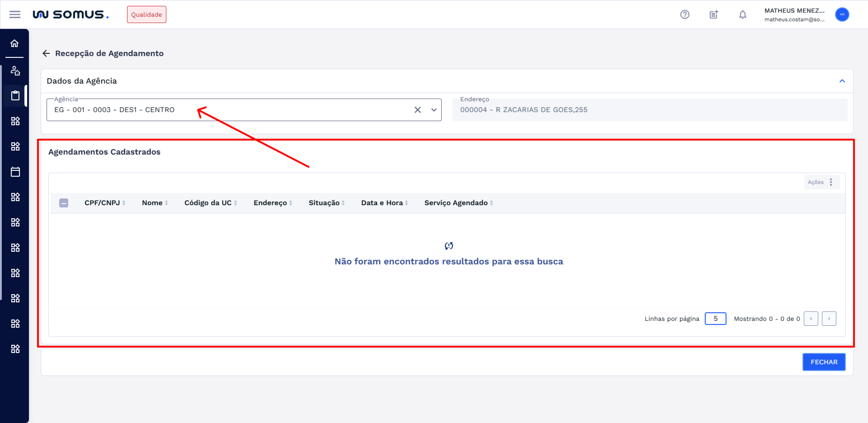Click the news feed add icon

tap(713, 14)
